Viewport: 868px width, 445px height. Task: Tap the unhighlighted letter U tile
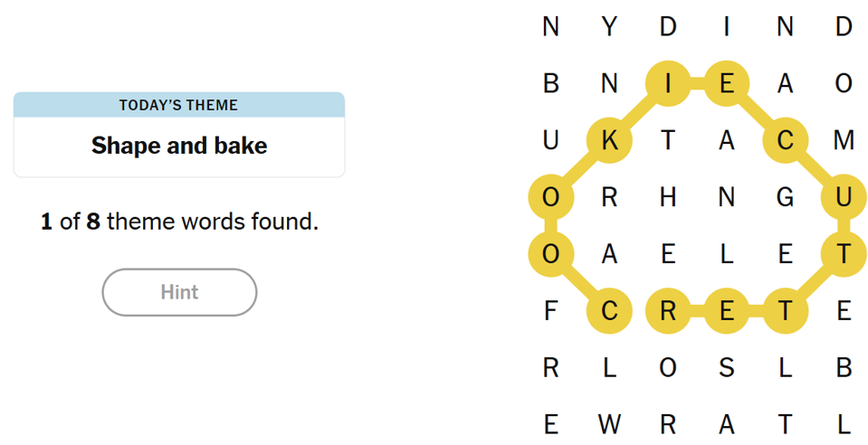click(x=550, y=140)
